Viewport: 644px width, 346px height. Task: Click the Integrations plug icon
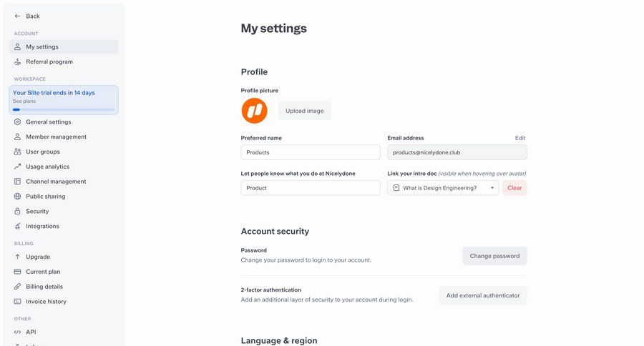[x=18, y=227]
